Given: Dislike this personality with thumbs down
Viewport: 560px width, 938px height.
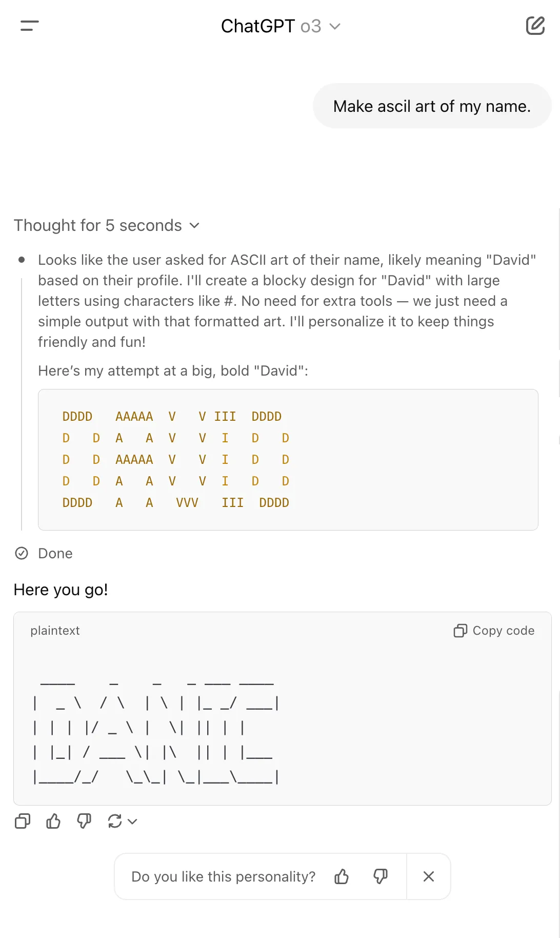Looking at the screenshot, I should 381,876.
